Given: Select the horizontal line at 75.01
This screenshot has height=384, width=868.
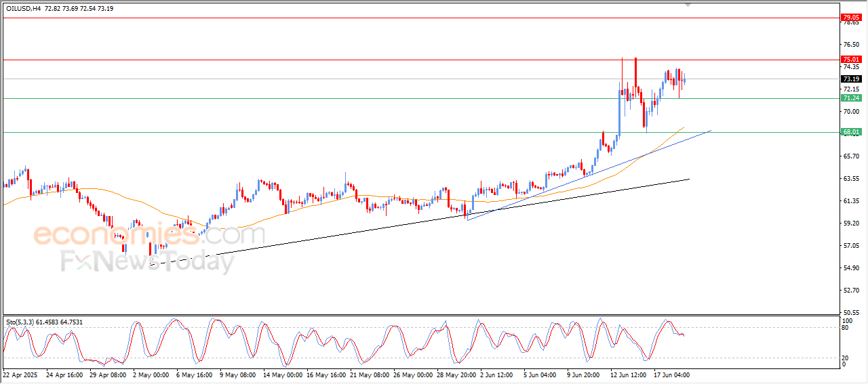Looking at the screenshot, I should coord(420,60).
